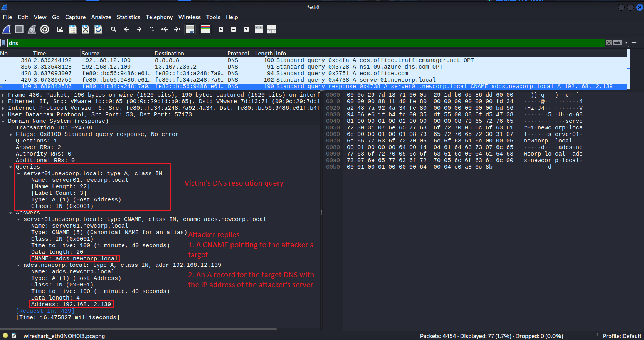
Task: Click the zoom in plus icon
Action: coord(221,29)
